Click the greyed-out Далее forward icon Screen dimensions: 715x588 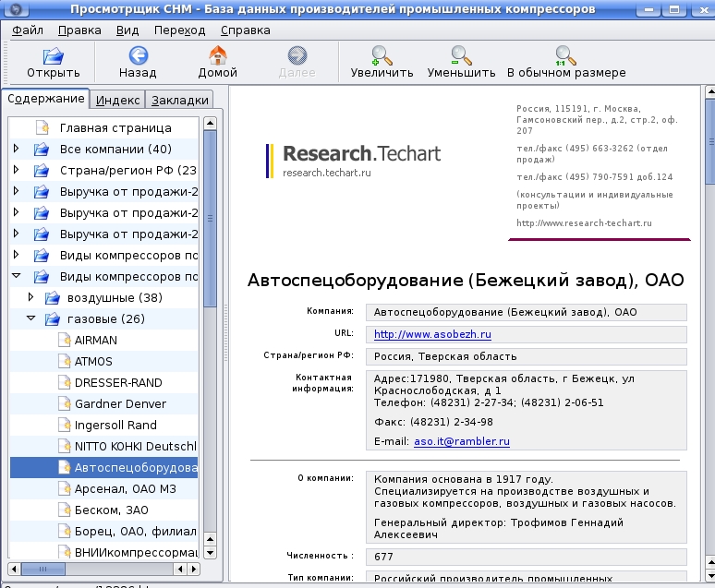(297, 55)
